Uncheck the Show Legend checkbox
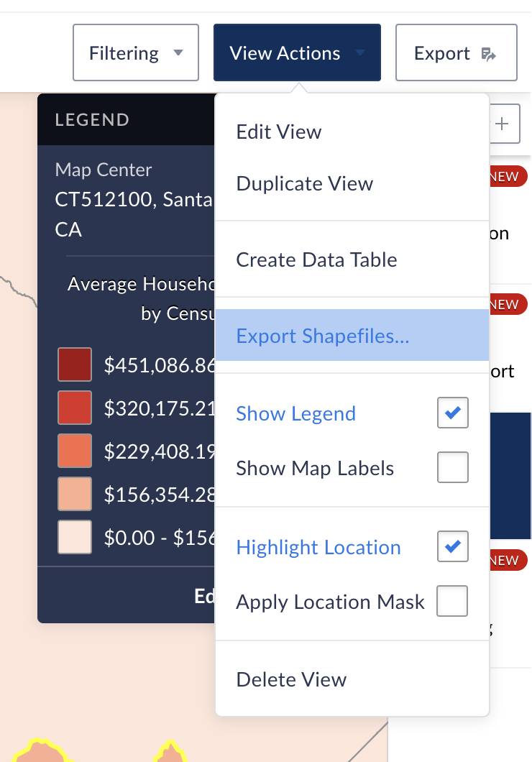The image size is (532, 762). pyautogui.click(x=452, y=413)
